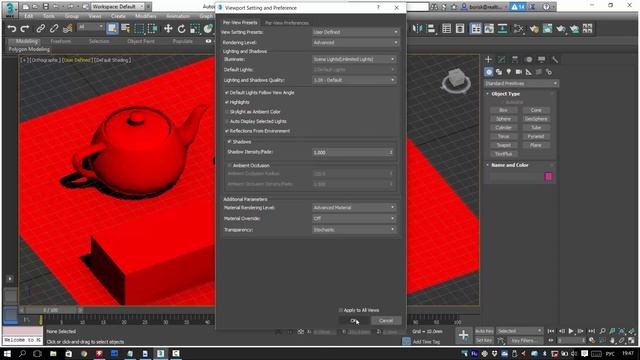Open the Transparency dropdown
This screenshot has width=640, height=360.
(354, 229)
